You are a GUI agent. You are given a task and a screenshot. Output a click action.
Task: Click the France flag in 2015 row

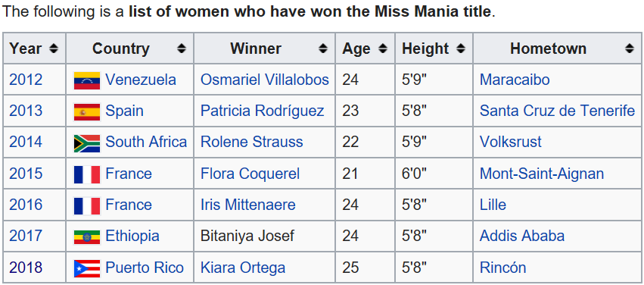87,174
